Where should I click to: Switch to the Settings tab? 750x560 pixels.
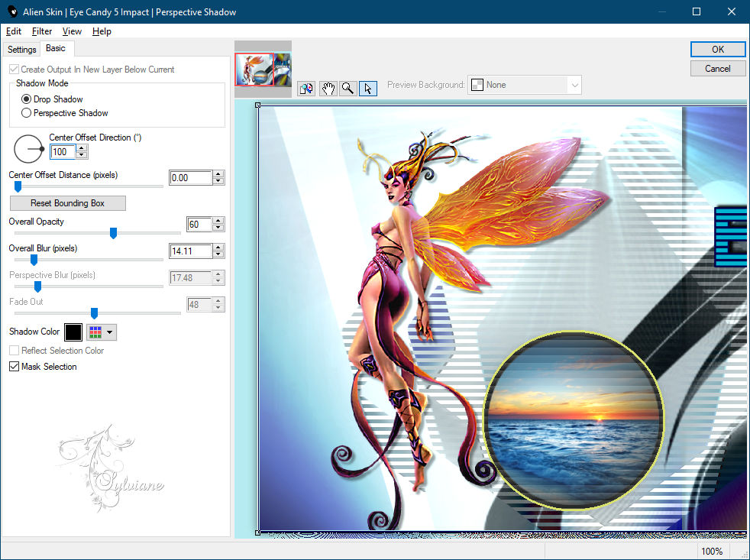(x=21, y=50)
